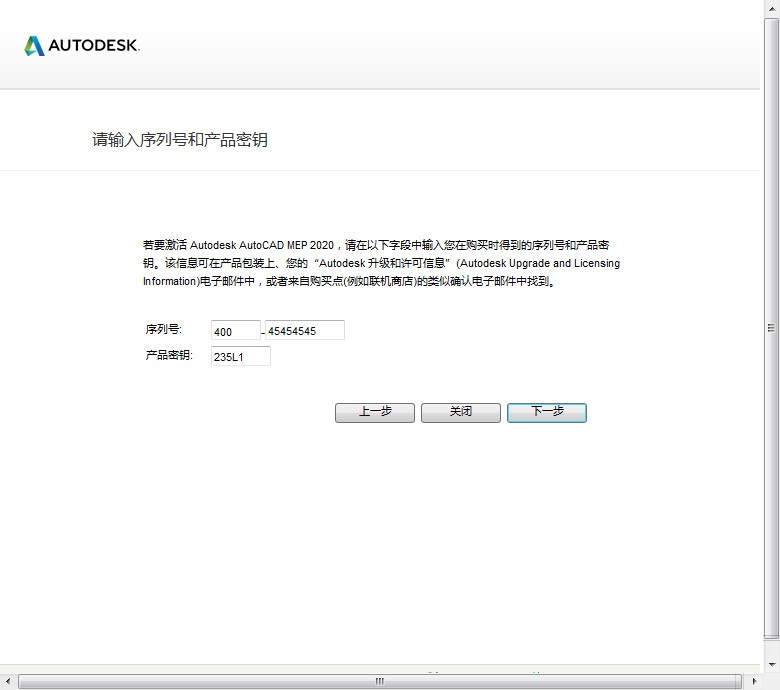Click the horizontal scrollbar thumb
The height and width of the screenshot is (690, 780).
(x=380, y=681)
